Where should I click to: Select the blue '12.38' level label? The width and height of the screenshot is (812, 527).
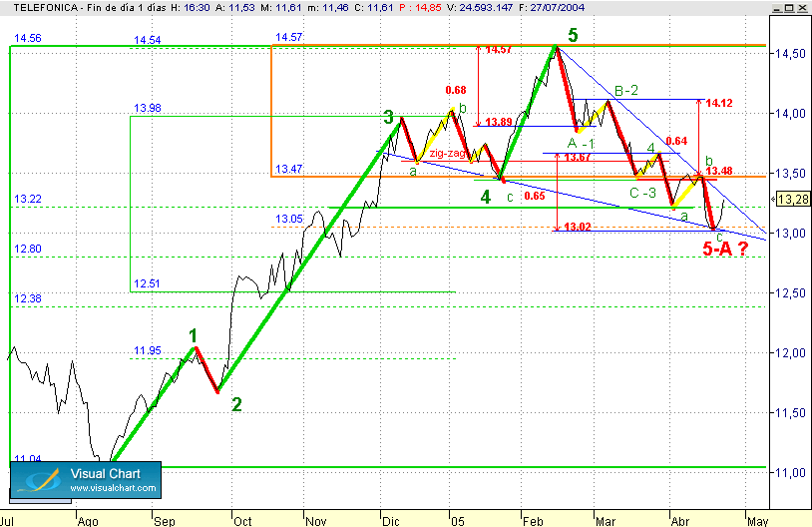(28, 298)
